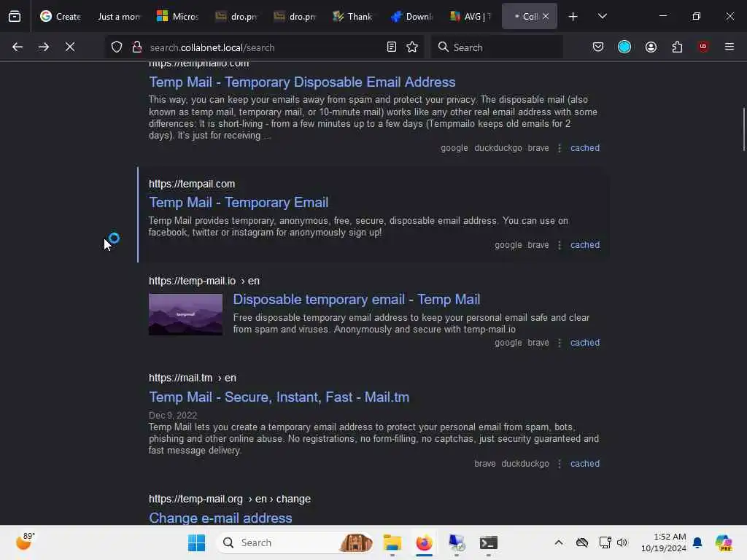Open Firefox application menu
747x560 pixels.
[729, 47]
